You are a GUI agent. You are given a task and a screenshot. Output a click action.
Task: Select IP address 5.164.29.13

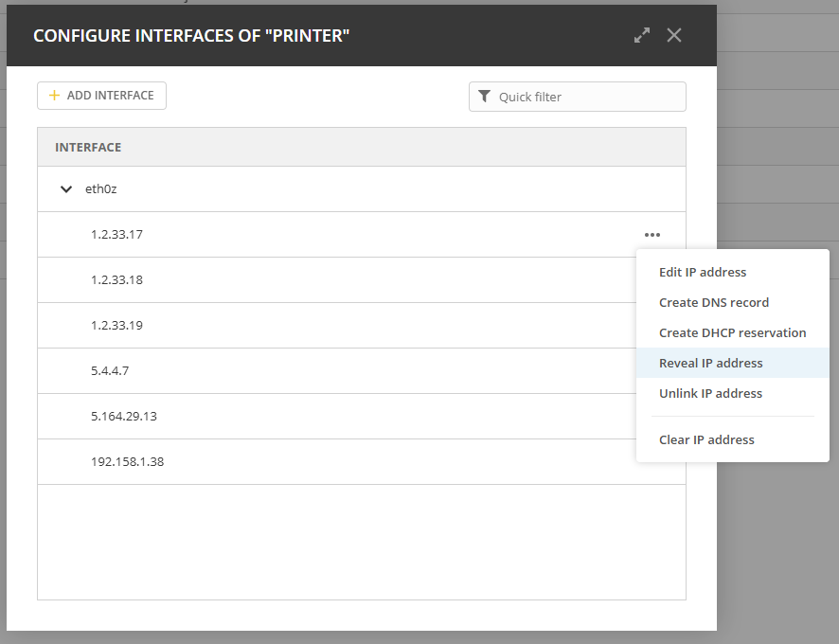(124, 417)
